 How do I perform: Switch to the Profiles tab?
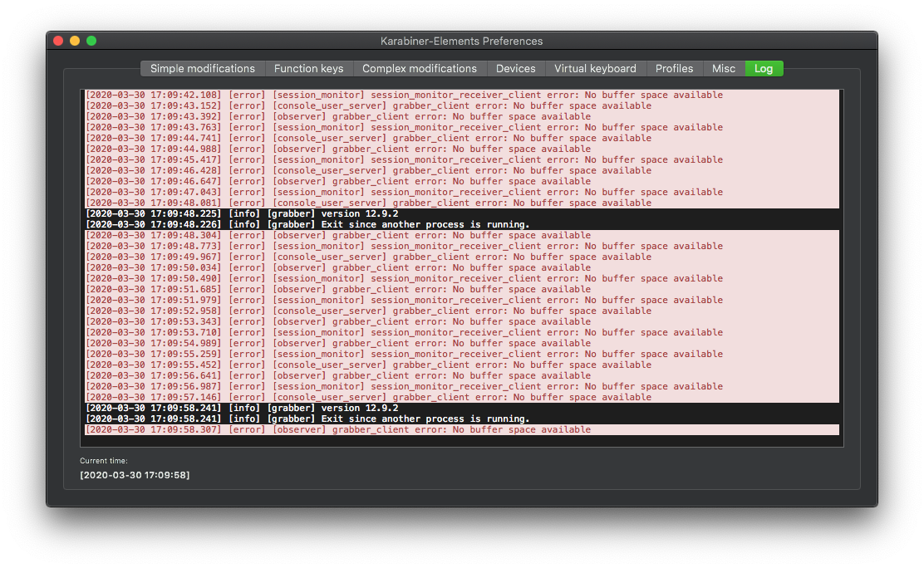pos(675,68)
